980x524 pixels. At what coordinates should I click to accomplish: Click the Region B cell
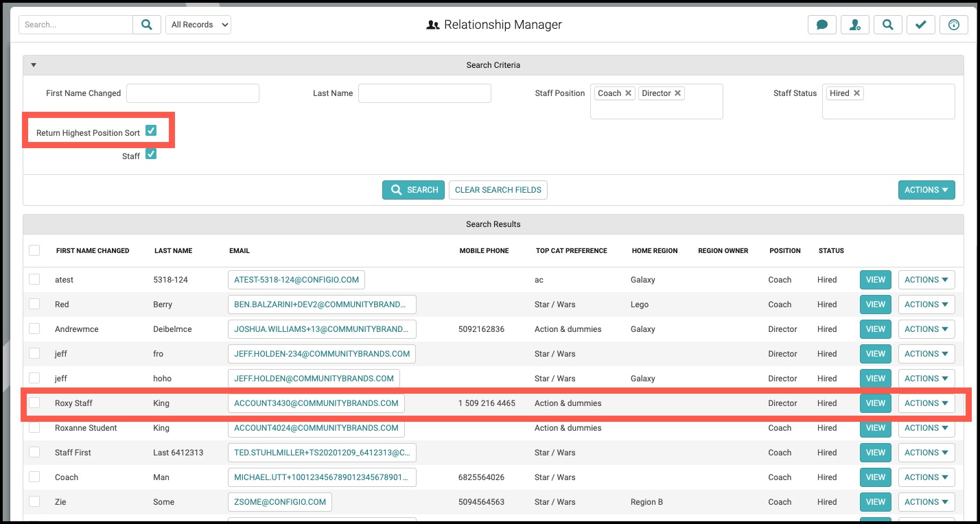tap(646, 502)
